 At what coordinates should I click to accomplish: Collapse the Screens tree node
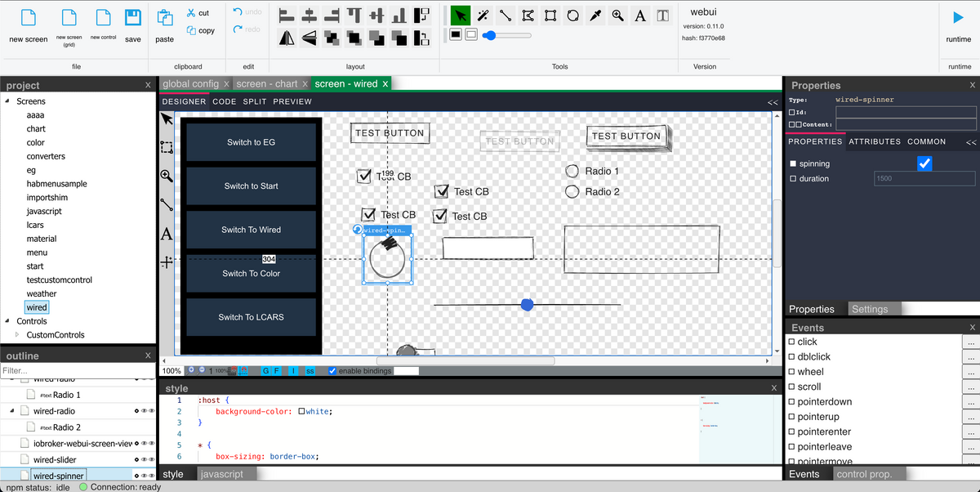[x=7, y=101]
